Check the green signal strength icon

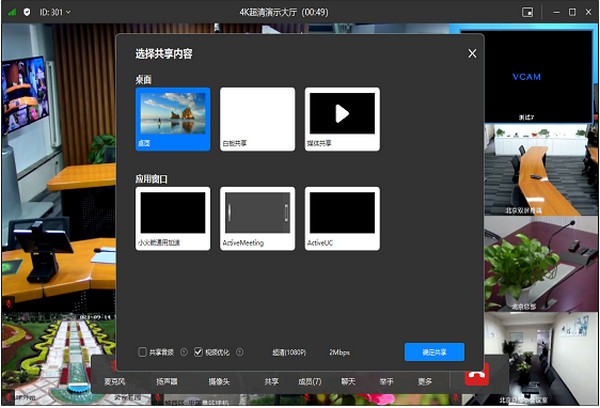pos(12,12)
